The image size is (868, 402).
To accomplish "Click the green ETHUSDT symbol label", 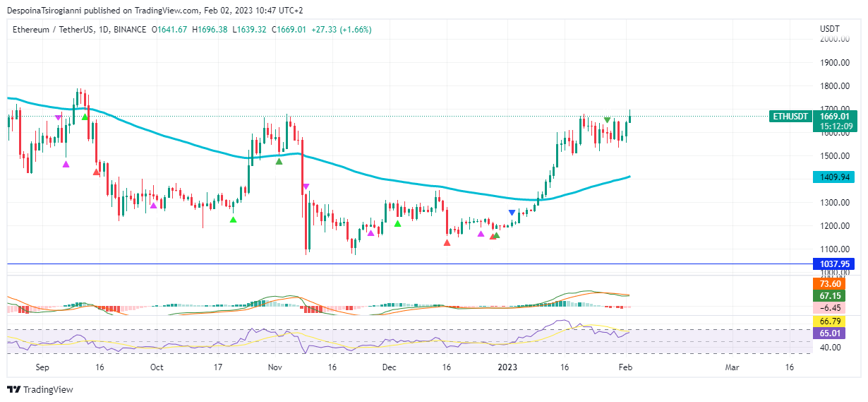I will 790,116.
